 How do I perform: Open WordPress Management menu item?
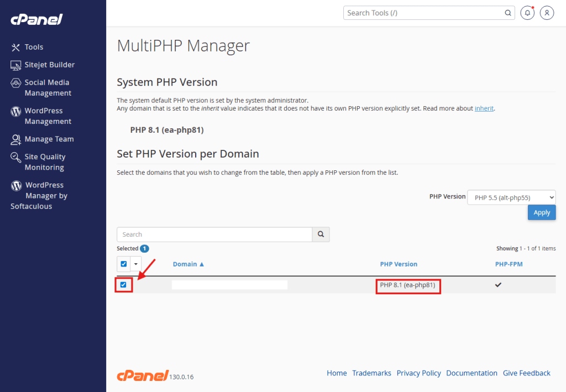(48, 116)
